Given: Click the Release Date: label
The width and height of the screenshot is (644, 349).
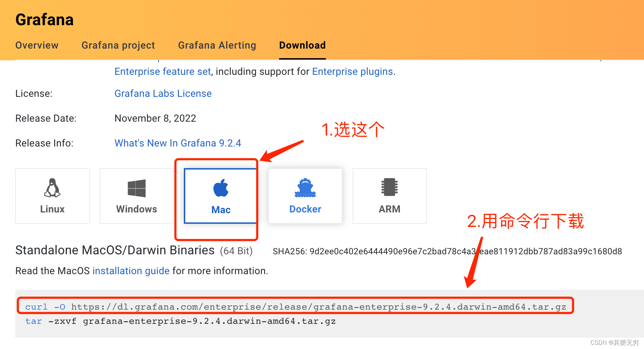Looking at the screenshot, I should (46, 118).
